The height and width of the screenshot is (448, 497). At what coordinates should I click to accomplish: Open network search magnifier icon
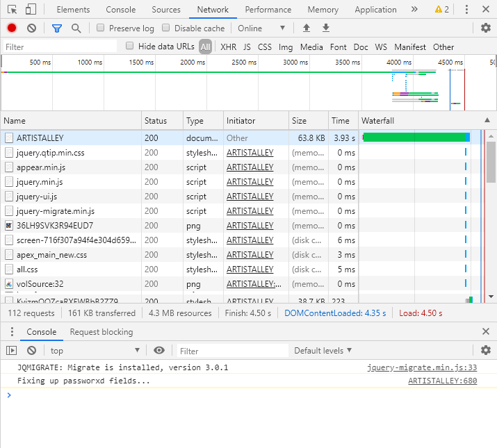pos(76,28)
